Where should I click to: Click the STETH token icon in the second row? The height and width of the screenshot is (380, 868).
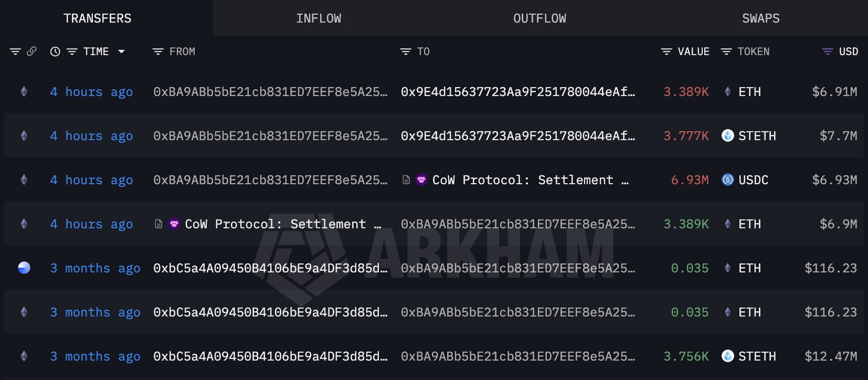[727, 135]
